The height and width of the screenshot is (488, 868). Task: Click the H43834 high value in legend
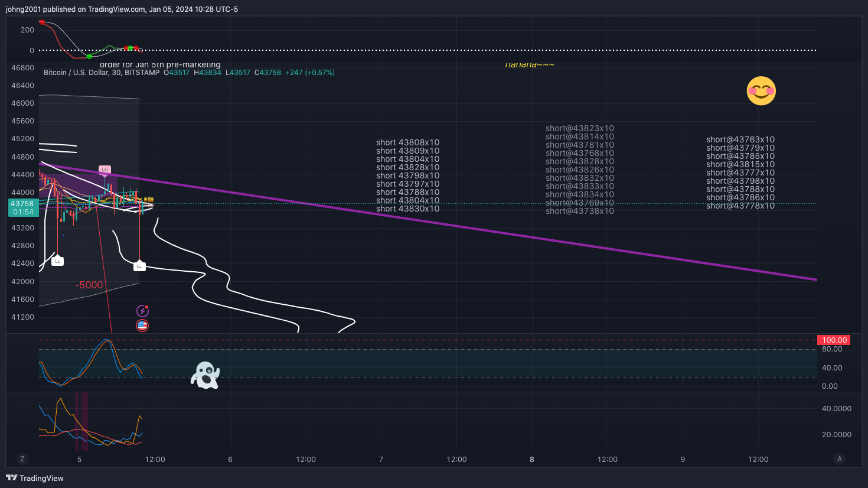click(x=208, y=73)
